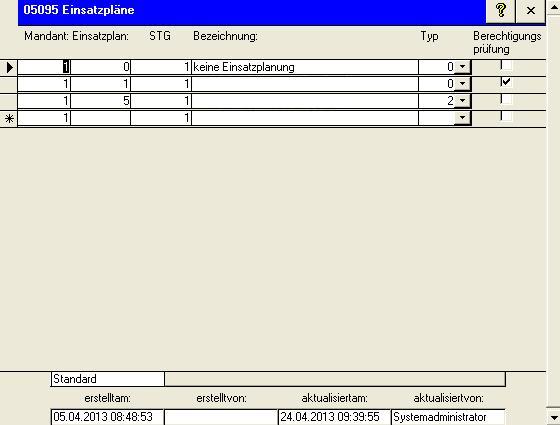560x425 pixels.
Task: Click the erstelltam date field 05.04.2013 08:48:53
Action: (x=107, y=417)
